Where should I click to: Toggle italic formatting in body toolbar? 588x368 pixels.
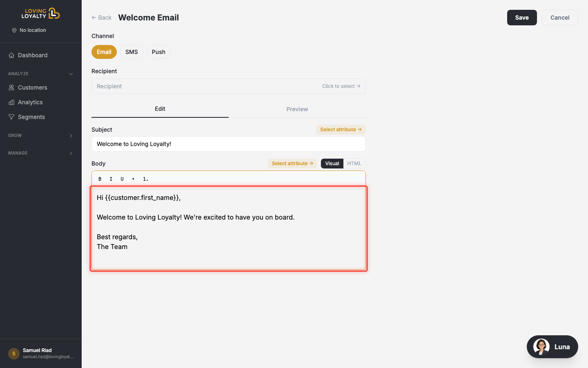click(x=111, y=179)
